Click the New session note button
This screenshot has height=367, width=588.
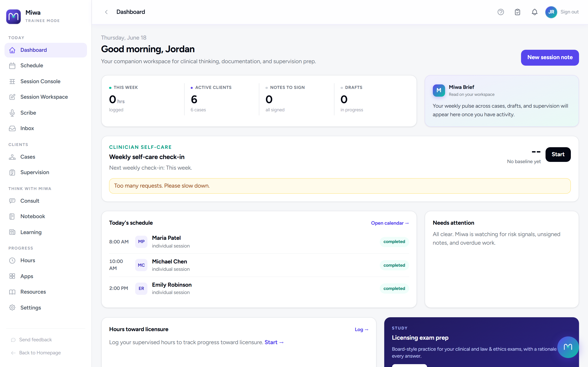click(x=550, y=57)
